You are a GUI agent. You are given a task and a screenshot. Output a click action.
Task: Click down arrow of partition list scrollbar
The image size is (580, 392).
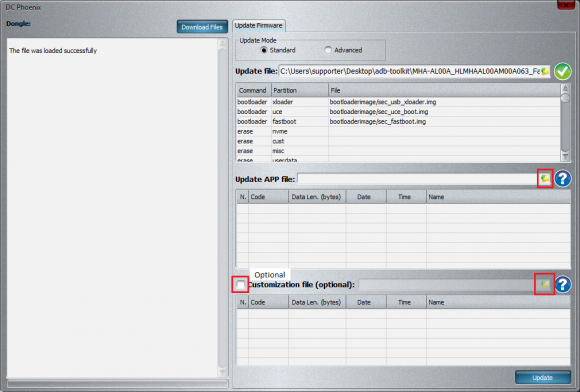click(565, 157)
